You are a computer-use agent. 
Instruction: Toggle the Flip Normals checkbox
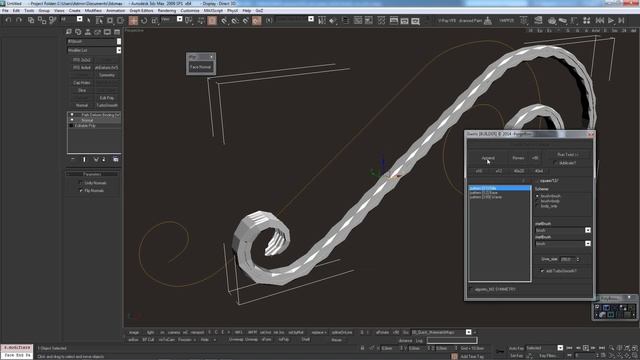[81, 191]
